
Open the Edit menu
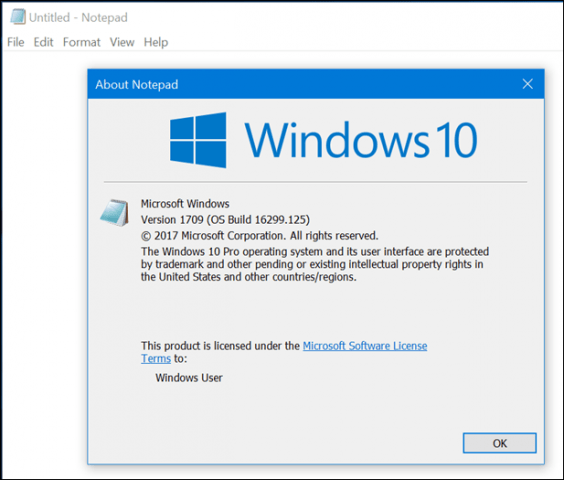44,42
